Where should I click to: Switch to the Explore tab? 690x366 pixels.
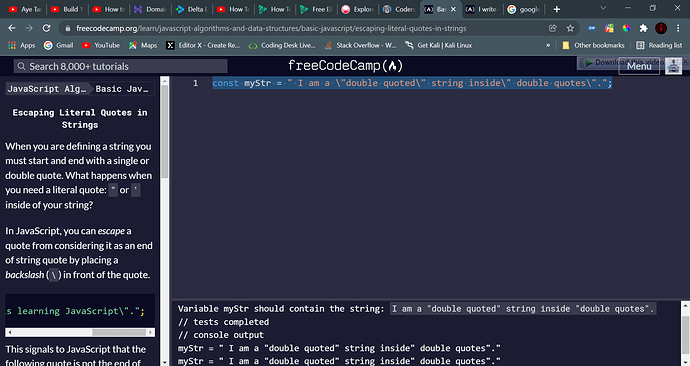click(x=357, y=9)
